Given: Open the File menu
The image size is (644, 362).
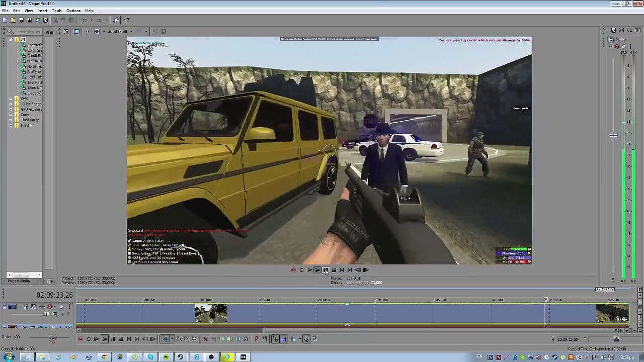Looking at the screenshot, I should 5,11.
